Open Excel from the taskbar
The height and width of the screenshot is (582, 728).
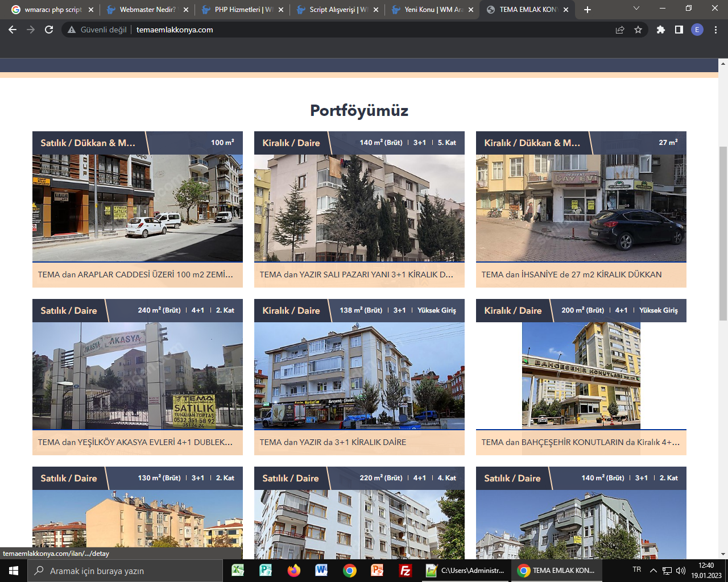click(x=238, y=571)
